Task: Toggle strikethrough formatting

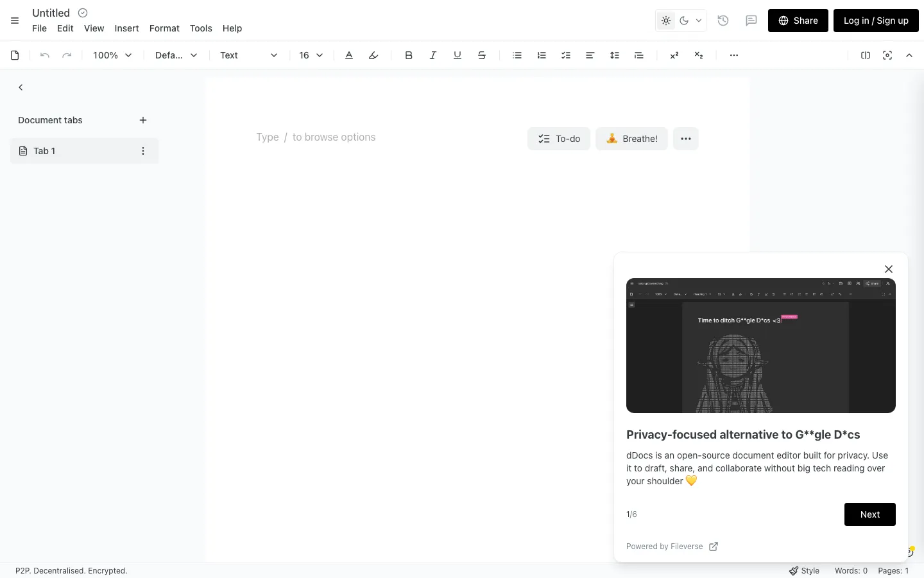Action: coord(482,55)
